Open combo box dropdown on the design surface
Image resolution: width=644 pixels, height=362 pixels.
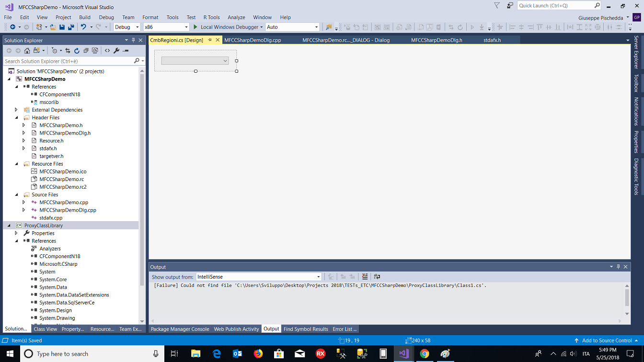pos(225,61)
